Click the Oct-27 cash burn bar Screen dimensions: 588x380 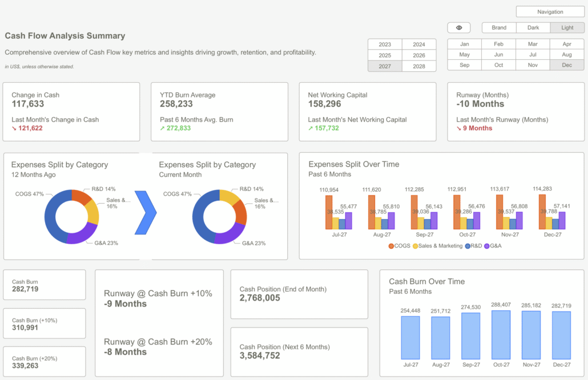click(x=501, y=335)
